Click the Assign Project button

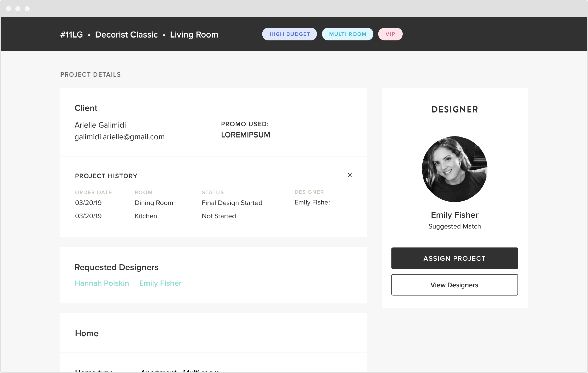click(x=454, y=258)
